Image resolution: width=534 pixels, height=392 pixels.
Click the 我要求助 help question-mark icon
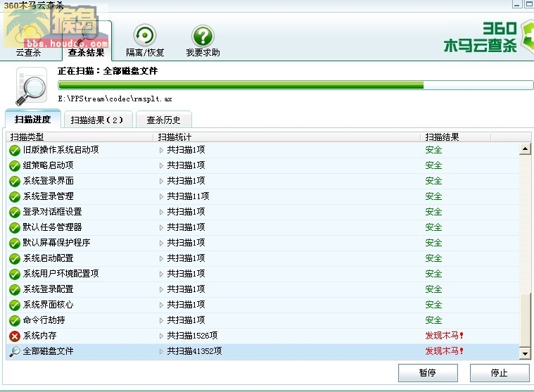[x=203, y=36]
